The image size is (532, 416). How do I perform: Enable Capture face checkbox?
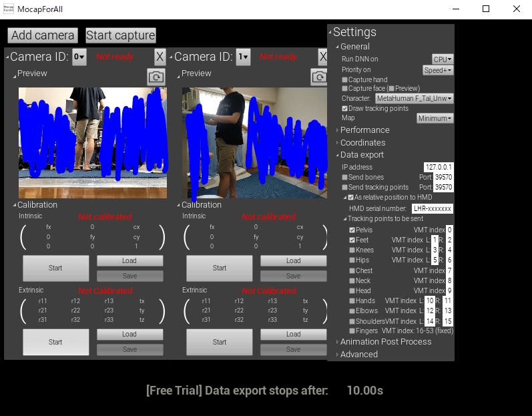pyautogui.click(x=344, y=89)
